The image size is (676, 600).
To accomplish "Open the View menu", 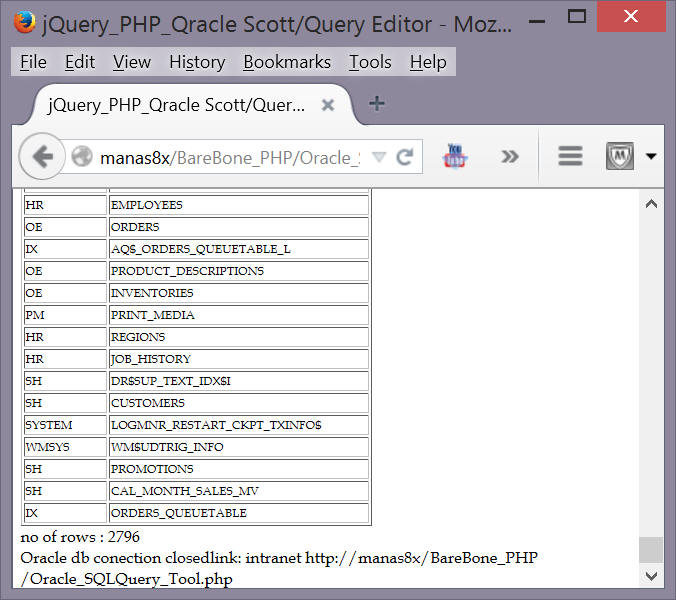I will [131, 62].
